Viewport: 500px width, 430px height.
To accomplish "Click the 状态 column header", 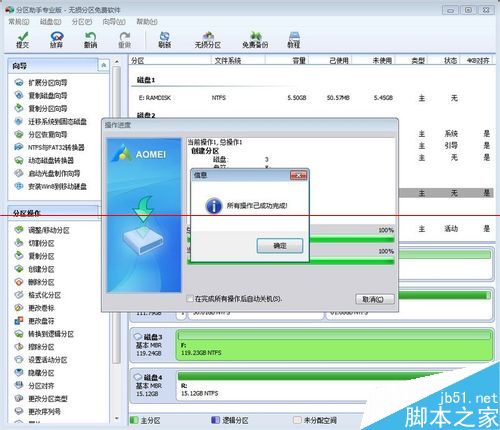I will [444, 61].
